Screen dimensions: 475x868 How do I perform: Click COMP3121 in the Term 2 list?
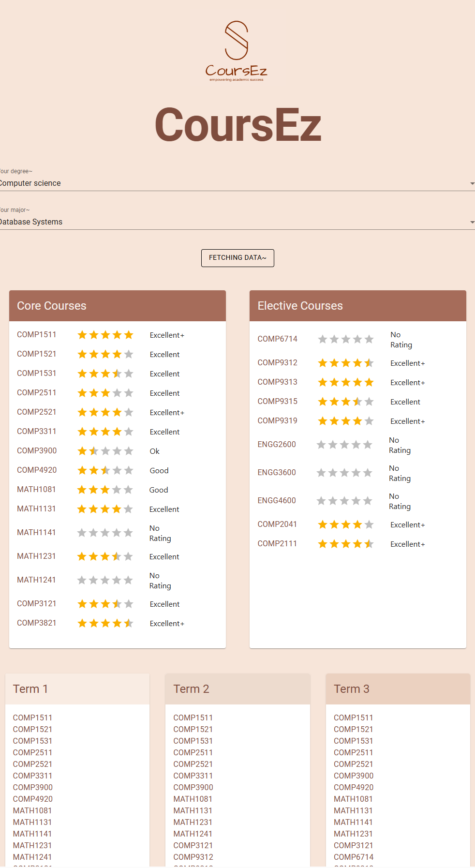click(x=193, y=846)
